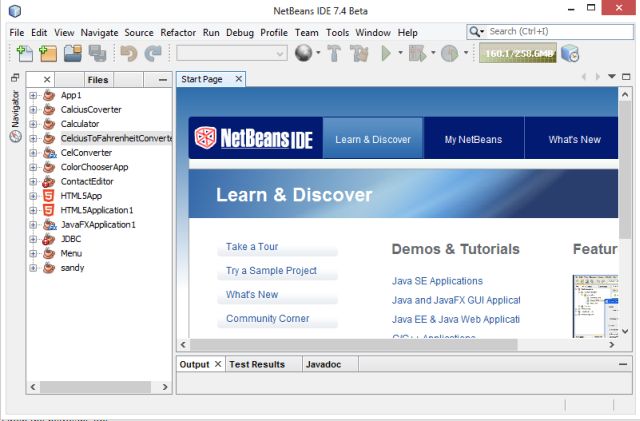Open the Tools menu
The height and width of the screenshot is (421, 640).
[x=337, y=33]
